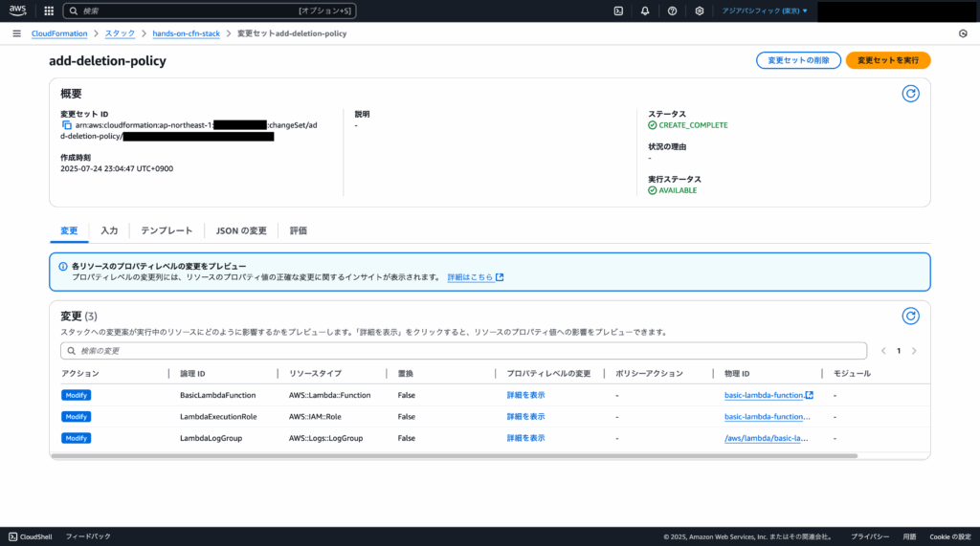
Task: Select the AWS::Logs::LogGroup resource type cell
Action: pyautogui.click(x=325, y=438)
